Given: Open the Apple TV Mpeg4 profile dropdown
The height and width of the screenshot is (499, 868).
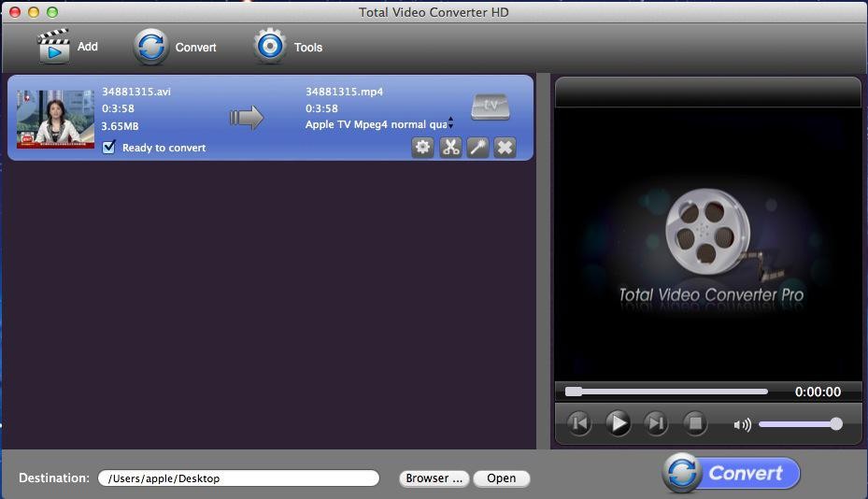Looking at the screenshot, I should tap(379, 124).
